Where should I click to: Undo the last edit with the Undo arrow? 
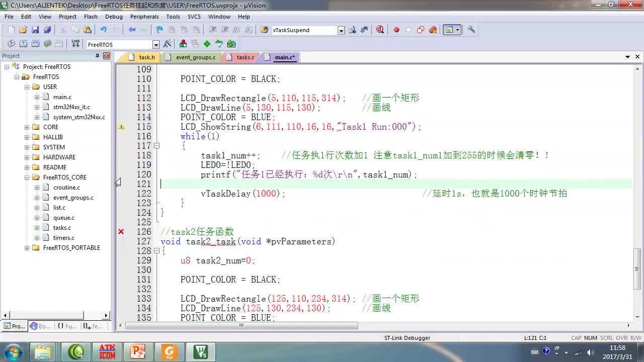[104, 30]
